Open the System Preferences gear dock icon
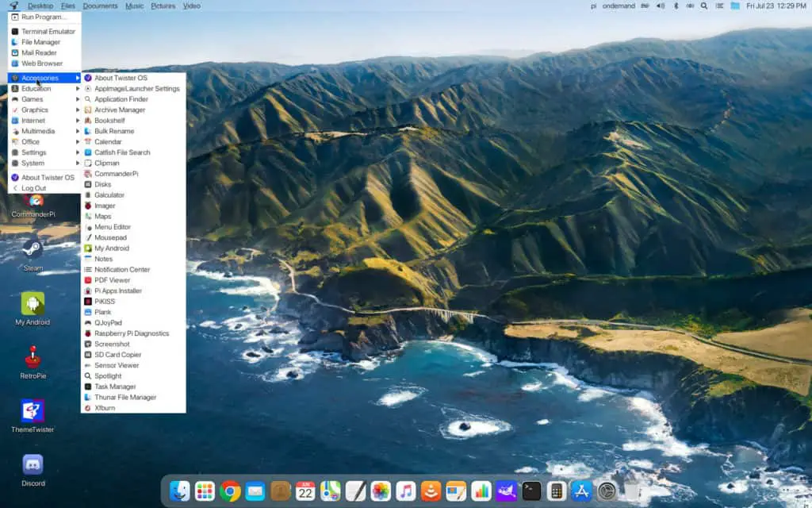This screenshot has height=508, width=812. click(x=607, y=491)
